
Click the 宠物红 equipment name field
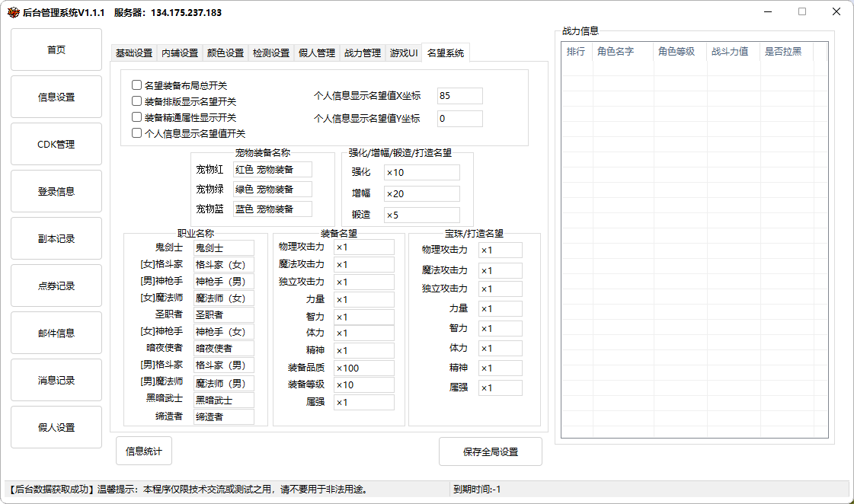coord(273,169)
